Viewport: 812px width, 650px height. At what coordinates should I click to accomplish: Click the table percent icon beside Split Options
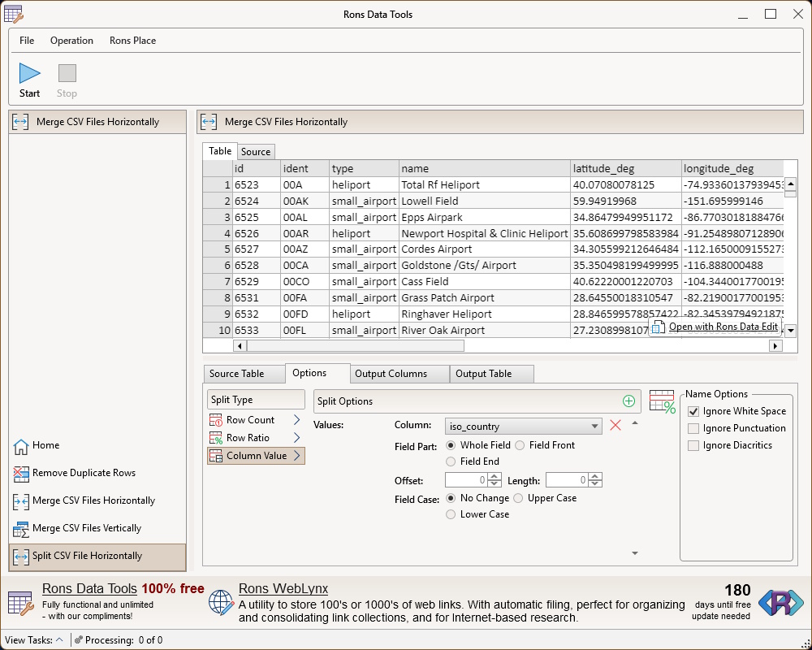point(663,401)
